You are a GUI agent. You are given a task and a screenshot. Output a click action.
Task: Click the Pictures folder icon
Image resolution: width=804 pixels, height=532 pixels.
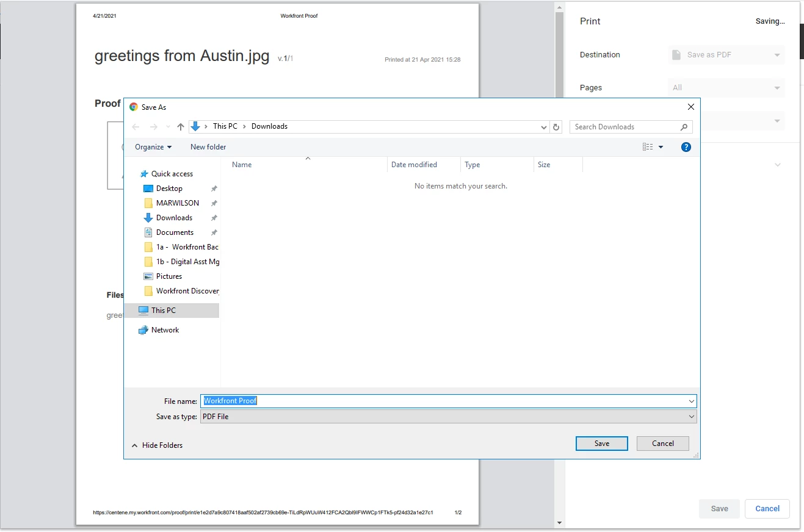tap(148, 276)
